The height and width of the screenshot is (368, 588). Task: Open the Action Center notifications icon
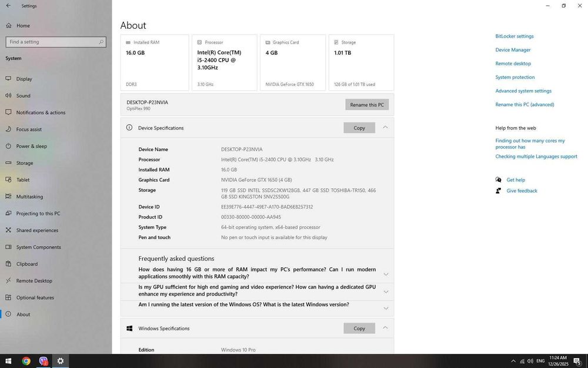pos(577,362)
